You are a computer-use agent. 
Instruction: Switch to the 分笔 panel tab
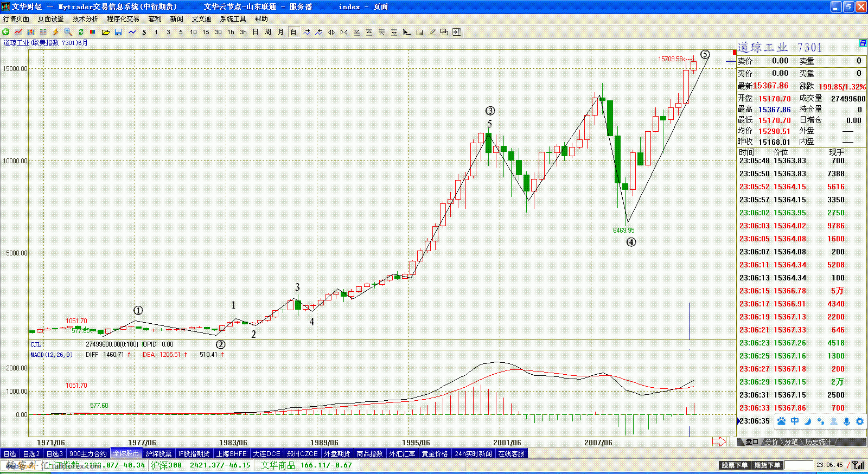coord(792,442)
